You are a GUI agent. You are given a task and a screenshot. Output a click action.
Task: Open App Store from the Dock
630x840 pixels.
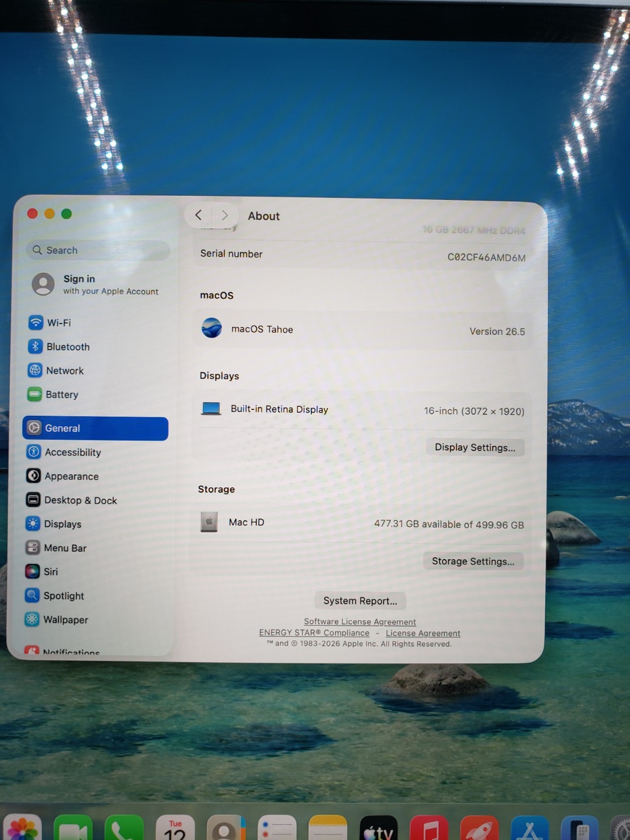530,828
